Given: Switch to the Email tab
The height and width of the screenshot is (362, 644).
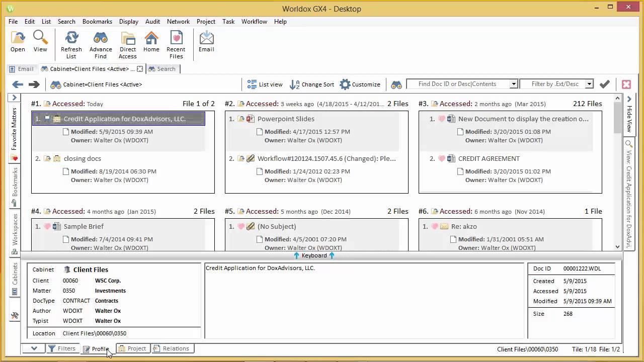Looking at the screenshot, I should pos(21,69).
